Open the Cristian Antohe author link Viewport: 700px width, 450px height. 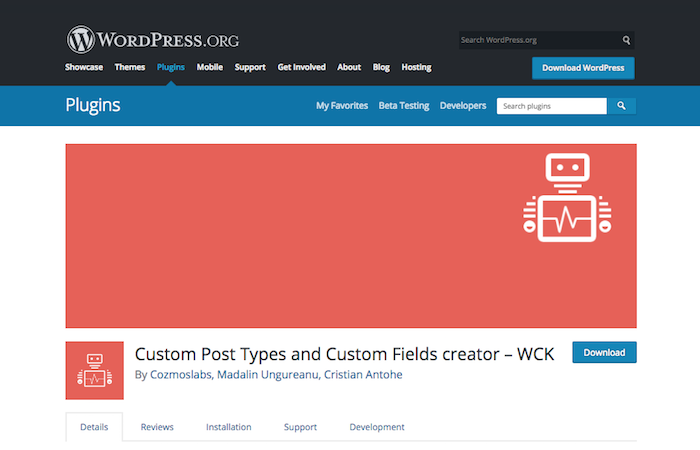[x=363, y=375]
